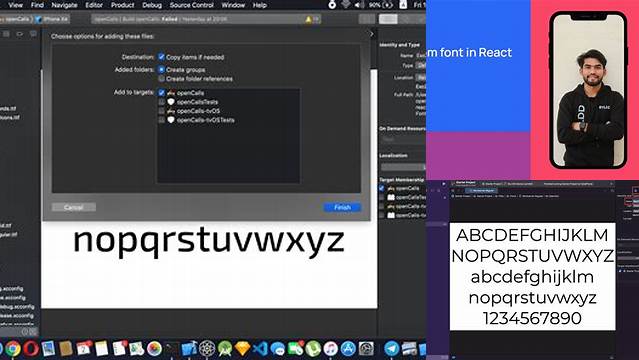639x360 pixels.
Task: Check the openCalls-tvOS target checkbox
Action: [161, 111]
